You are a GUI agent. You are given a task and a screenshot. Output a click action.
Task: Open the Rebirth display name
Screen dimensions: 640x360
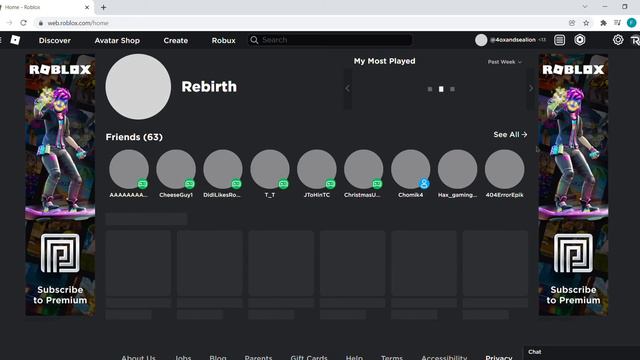(209, 87)
